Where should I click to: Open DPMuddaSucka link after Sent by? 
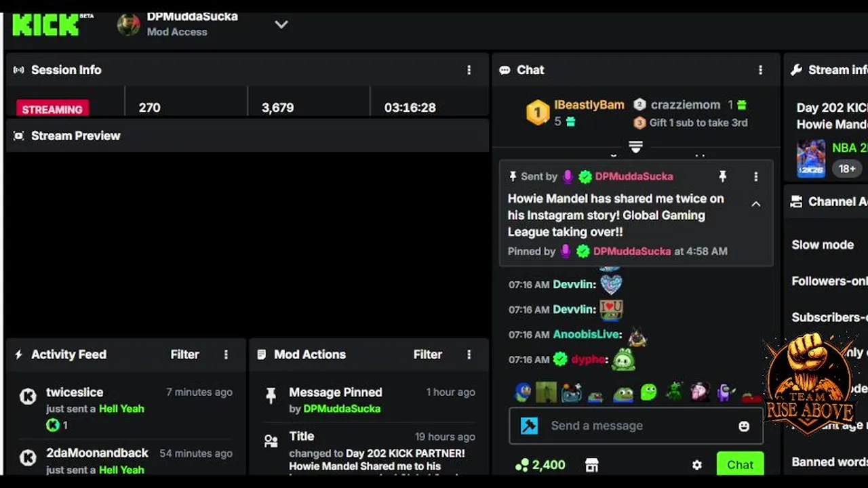[634, 176]
